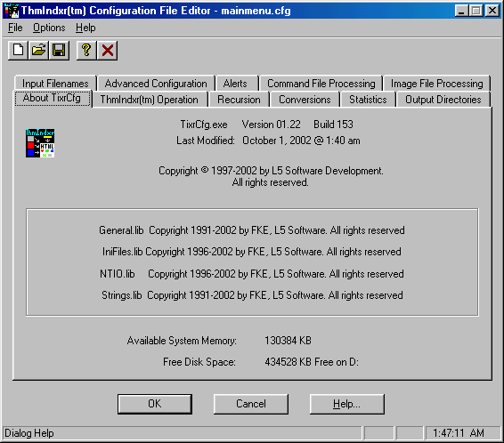Screen dimensions: 504x443
Task: Click the Help... button
Action: tap(346, 404)
